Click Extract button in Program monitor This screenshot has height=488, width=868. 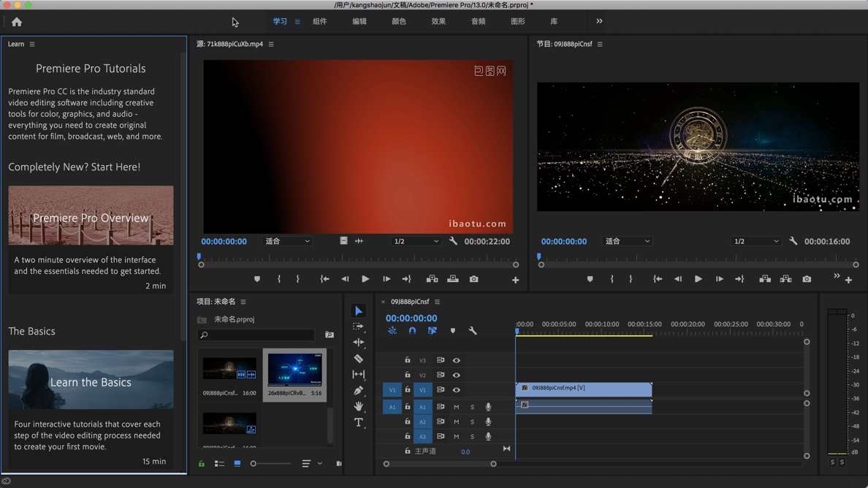tap(786, 279)
